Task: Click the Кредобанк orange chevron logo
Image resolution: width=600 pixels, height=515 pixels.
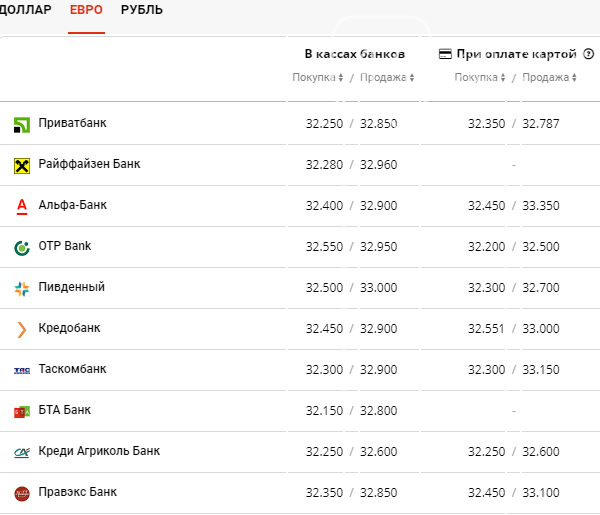Action: [x=22, y=330]
